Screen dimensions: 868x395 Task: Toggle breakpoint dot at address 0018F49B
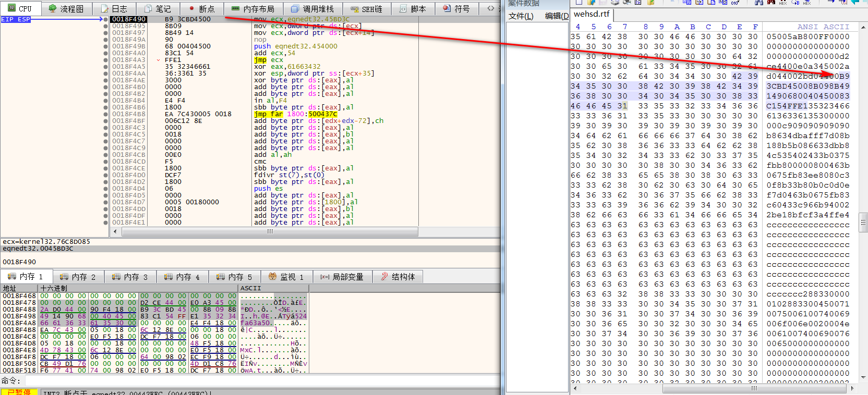point(106,46)
